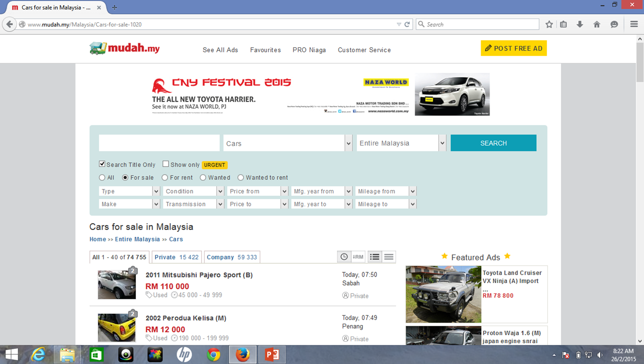Open See All Ads menu item
Viewport: 644px width, 364px height.
(220, 50)
